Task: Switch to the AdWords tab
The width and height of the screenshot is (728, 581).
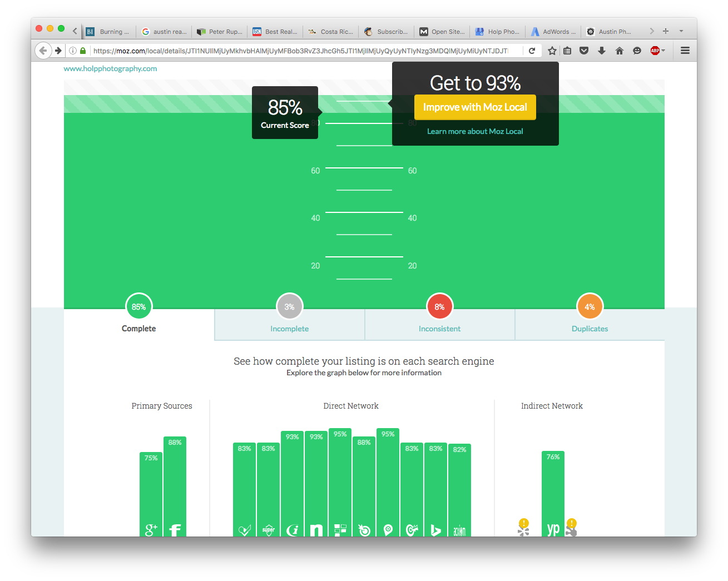Action: pos(553,32)
